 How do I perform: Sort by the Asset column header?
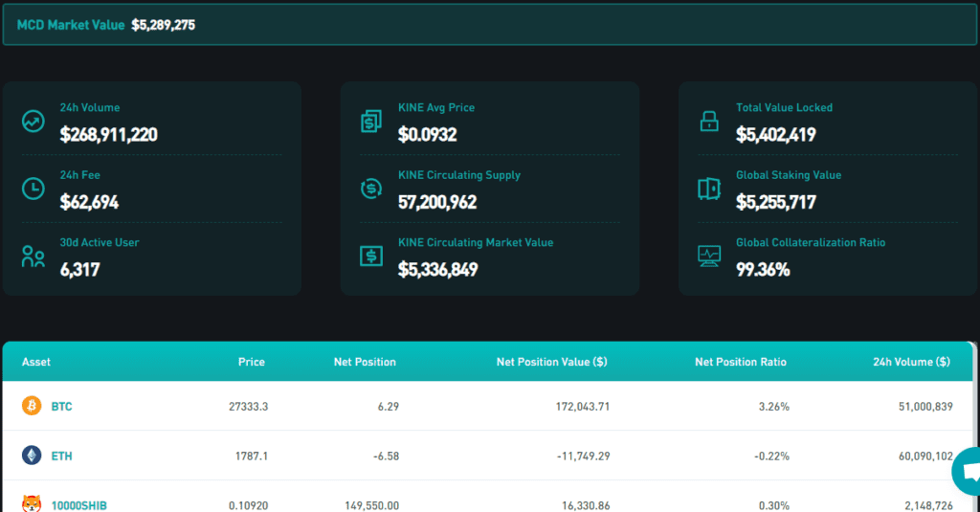click(36, 362)
